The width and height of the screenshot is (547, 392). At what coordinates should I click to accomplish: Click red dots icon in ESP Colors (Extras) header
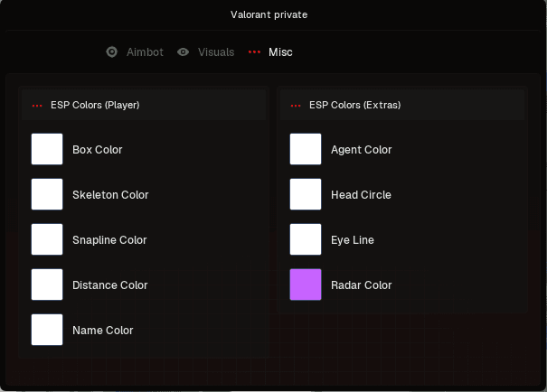click(296, 106)
